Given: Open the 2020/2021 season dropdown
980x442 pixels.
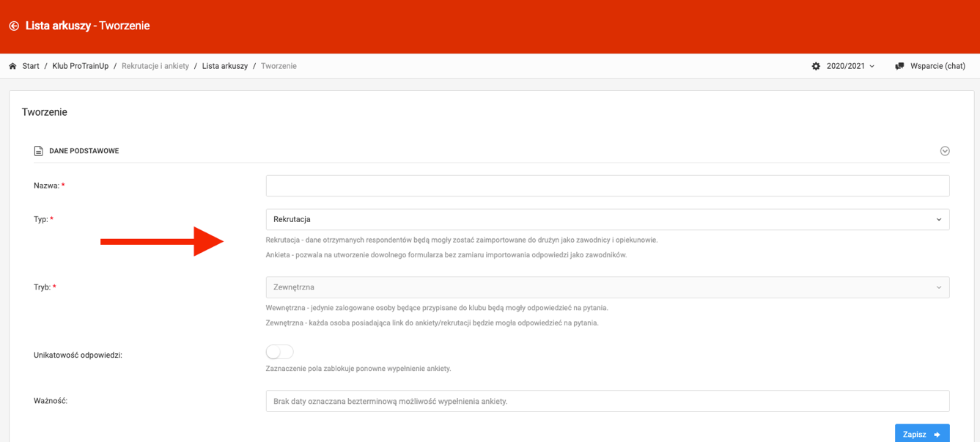Looking at the screenshot, I should point(850,66).
